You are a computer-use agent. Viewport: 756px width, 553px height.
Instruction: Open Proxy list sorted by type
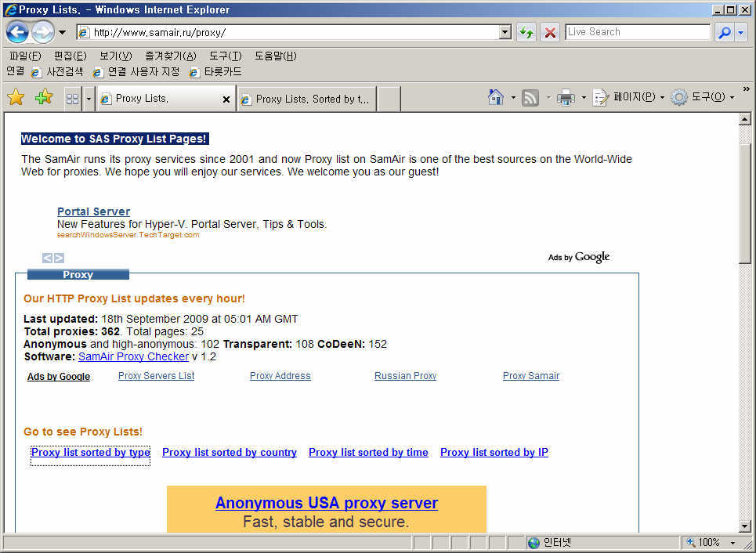(x=91, y=452)
